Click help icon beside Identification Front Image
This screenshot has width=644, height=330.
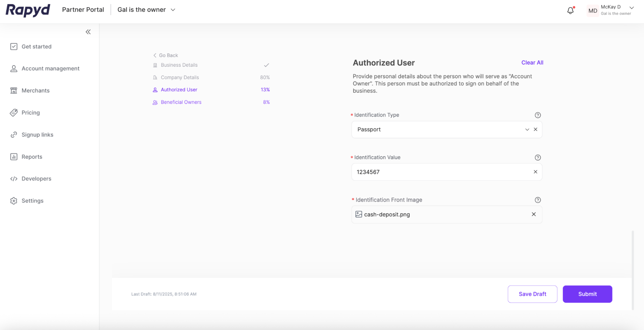[x=537, y=200]
